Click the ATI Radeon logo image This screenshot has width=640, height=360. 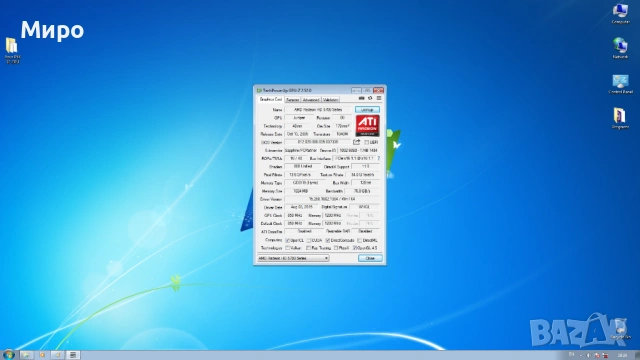click(x=368, y=126)
